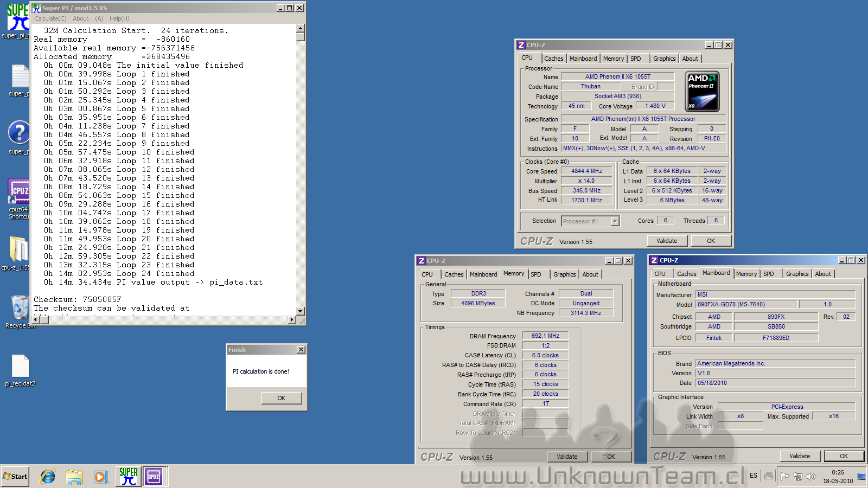Open Calculate(C) menu in Super PI
This screenshot has height=488, width=868.
coord(50,18)
